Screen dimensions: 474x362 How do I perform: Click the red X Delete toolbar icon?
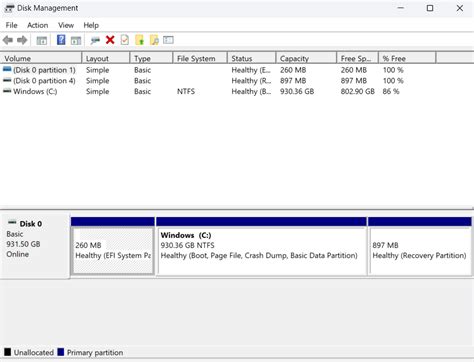pos(110,40)
